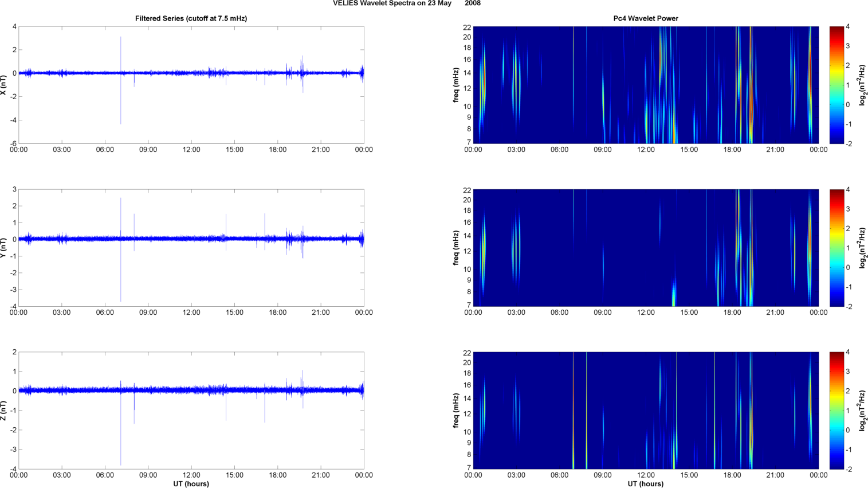Click the top spectrogram colorbar
Image resolution: width=868 pixels, height=488 pixels.
point(836,85)
